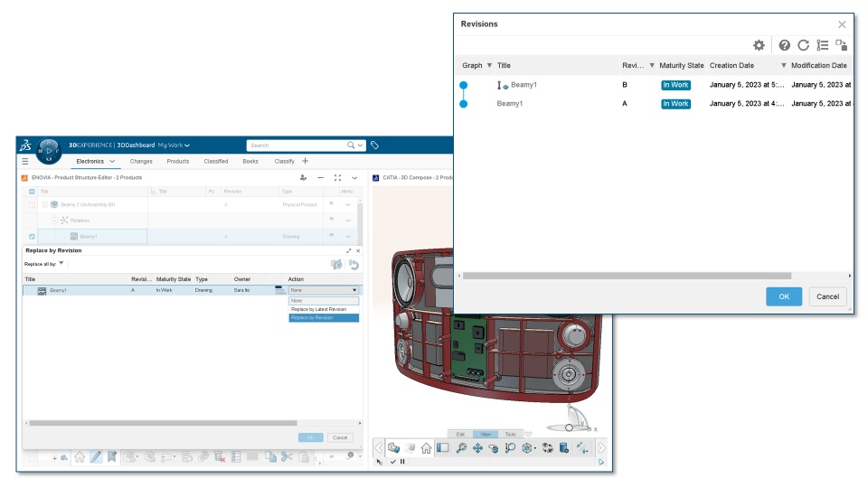This screenshot has width=868, height=488.
Task: Open the hamburger menu in 3DDashboard
Action: [x=25, y=162]
